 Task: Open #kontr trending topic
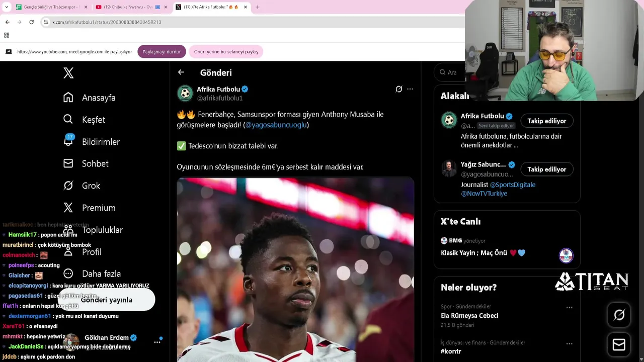(451, 351)
